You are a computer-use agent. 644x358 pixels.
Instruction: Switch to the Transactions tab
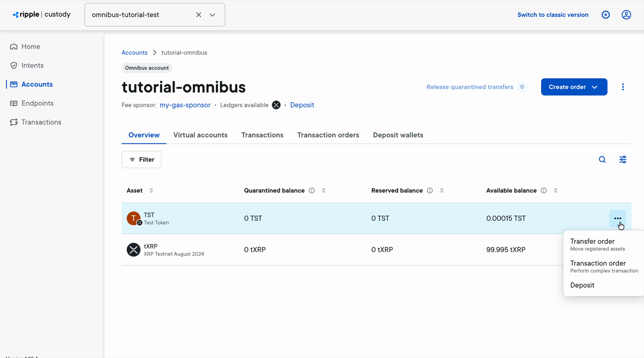[262, 135]
